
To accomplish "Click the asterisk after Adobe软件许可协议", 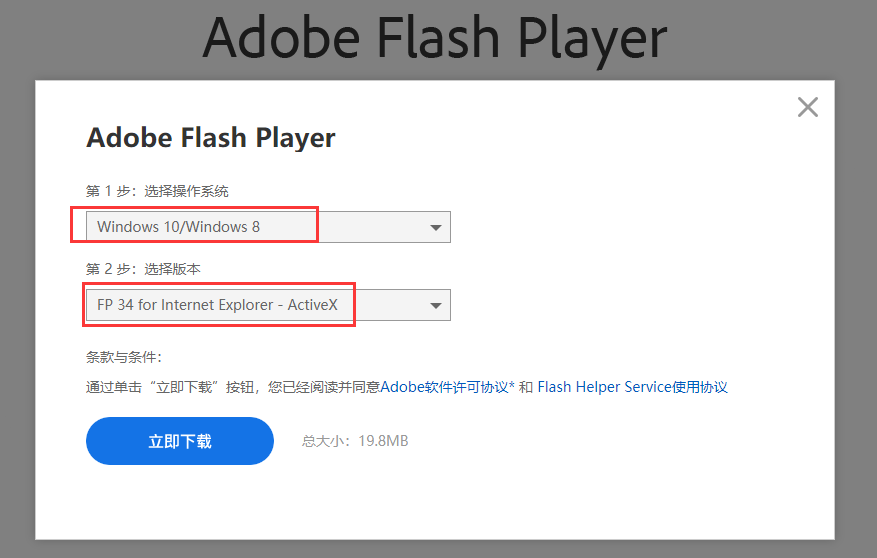I will [512, 386].
